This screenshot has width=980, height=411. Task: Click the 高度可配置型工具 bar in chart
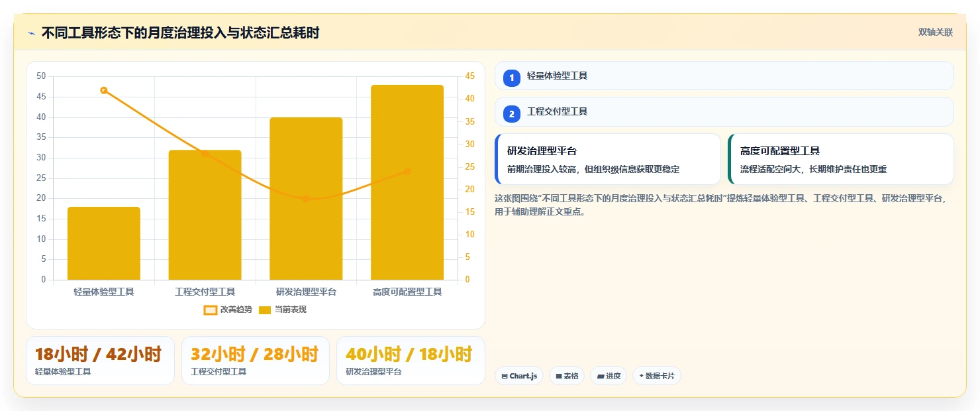407,182
